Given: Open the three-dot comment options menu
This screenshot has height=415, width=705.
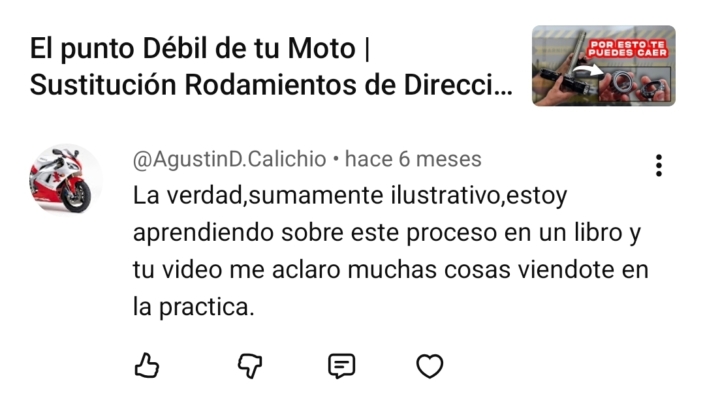Looking at the screenshot, I should [659, 165].
